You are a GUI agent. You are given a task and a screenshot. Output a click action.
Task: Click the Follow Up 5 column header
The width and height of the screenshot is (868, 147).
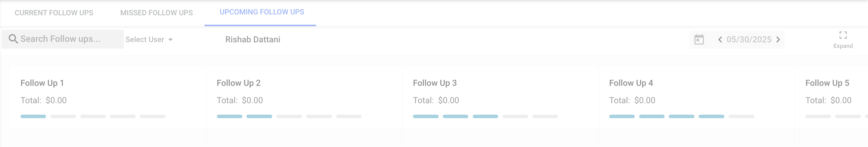tap(827, 83)
